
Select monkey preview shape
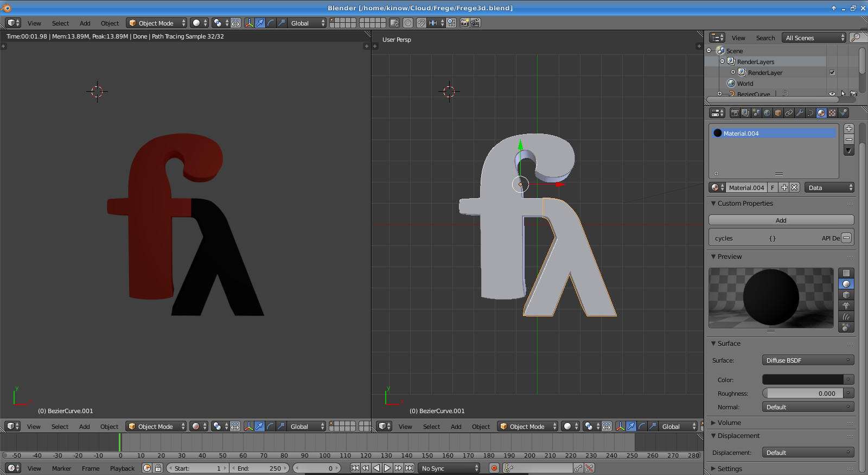[846, 306]
